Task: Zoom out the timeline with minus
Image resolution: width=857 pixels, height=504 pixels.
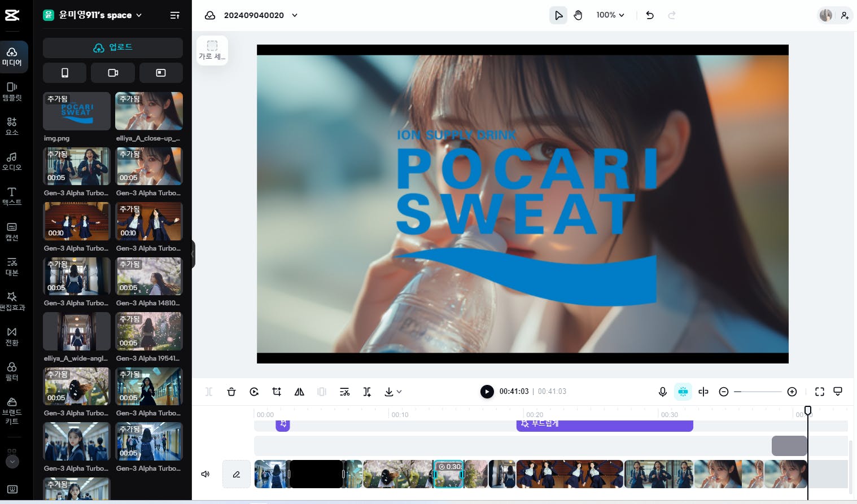Action: pyautogui.click(x=724, y=392)
